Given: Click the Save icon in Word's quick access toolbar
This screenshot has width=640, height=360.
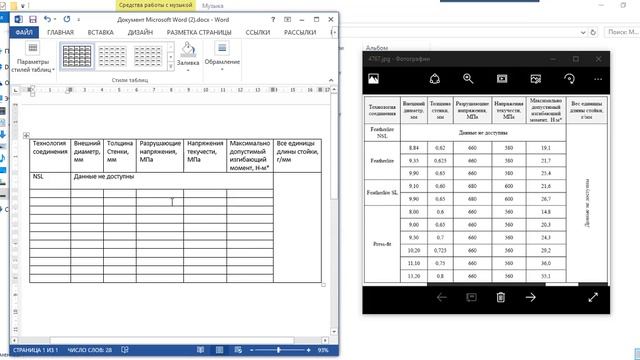Looking at the screenshot, I should (x=33, y=19).
